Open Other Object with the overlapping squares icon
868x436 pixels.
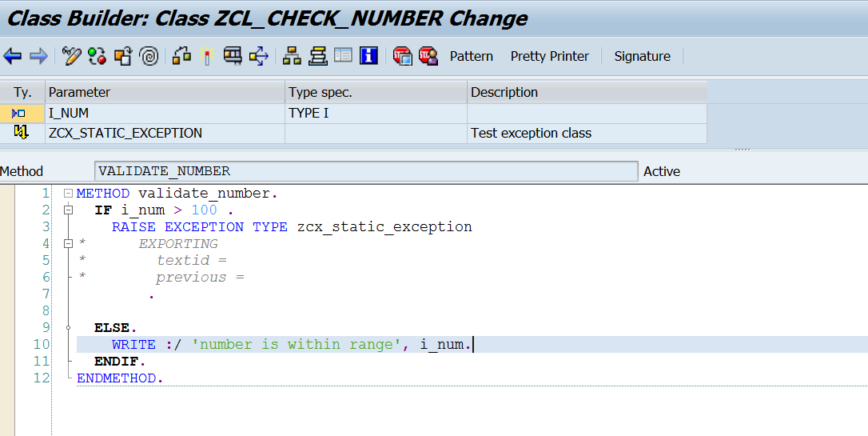123,56
